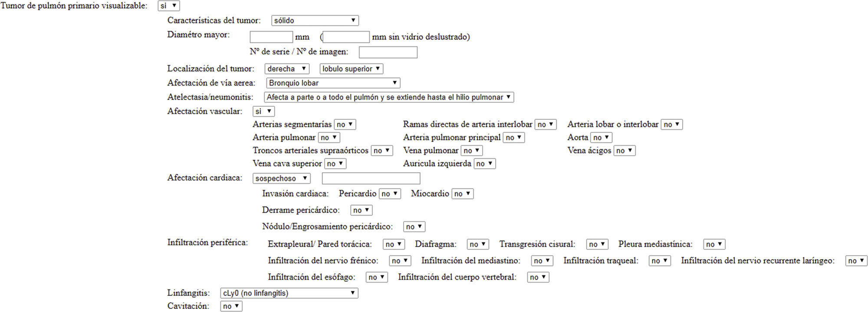The width and height of the screenshot is (868, 312).
Task: Click the text field beside 'Afectación cardiaca'
Action: click(x=371, y=178)
